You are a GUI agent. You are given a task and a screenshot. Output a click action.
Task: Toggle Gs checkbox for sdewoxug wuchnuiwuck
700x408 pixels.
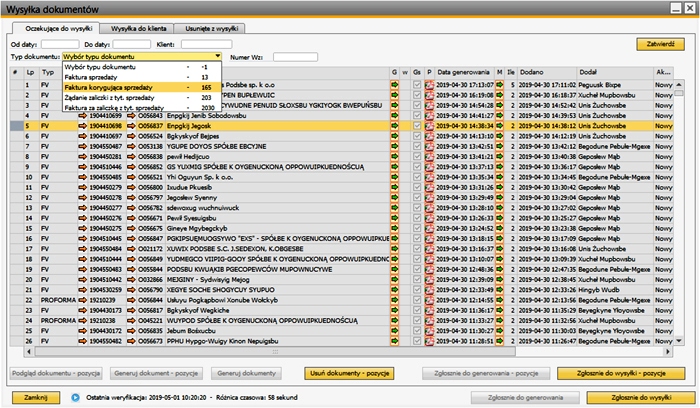[x=417, y=208]
